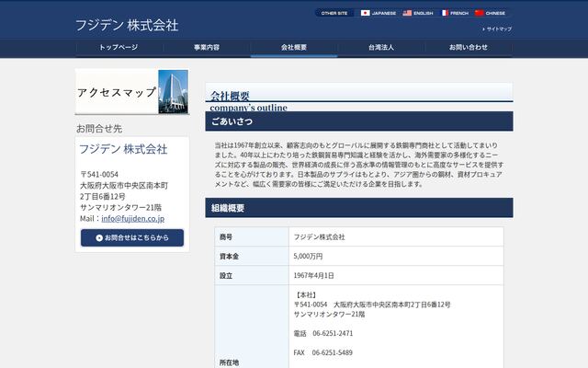Click the お問合せ先 sidebar heading

[x=99, y=129]
